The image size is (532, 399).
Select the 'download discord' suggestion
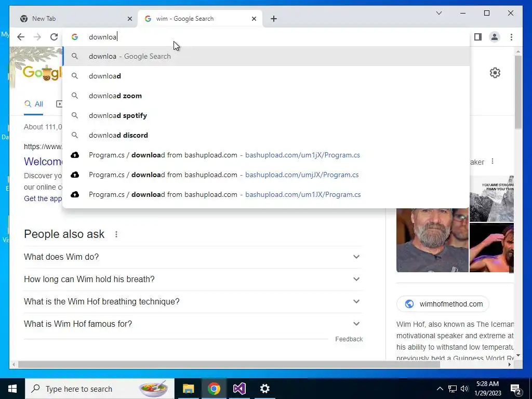point(267,135)
